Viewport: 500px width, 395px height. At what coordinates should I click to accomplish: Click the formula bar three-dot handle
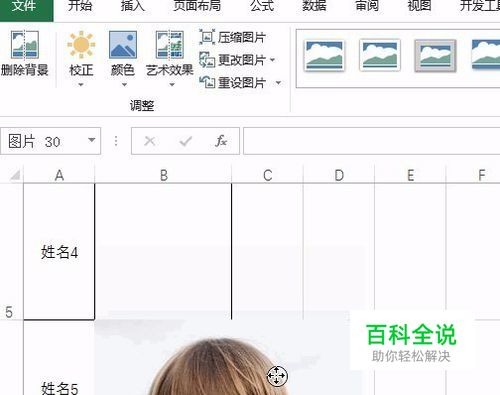tap(116, 141)
